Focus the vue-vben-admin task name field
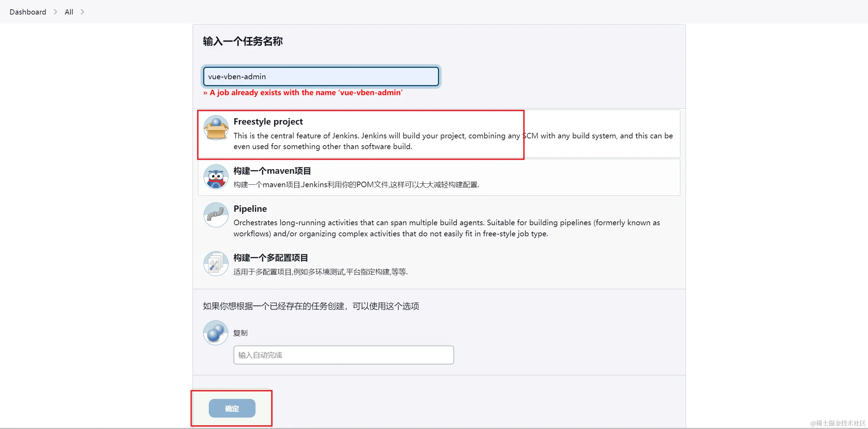 pos(321,76)
